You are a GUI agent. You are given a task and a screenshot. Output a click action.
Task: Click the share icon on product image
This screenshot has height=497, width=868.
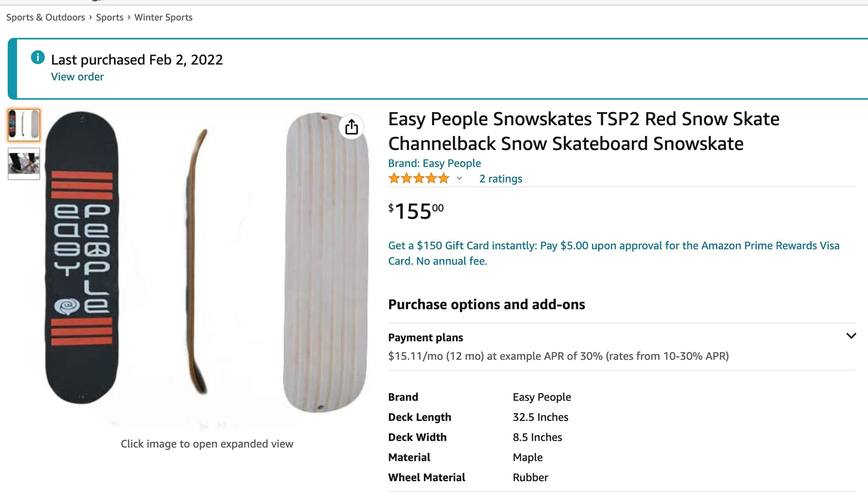pyautogui.click(x=351, y=127)
